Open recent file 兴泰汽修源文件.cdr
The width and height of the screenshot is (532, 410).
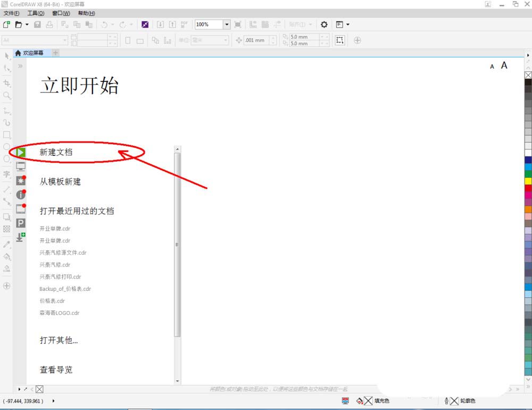(x=63, y=253)
